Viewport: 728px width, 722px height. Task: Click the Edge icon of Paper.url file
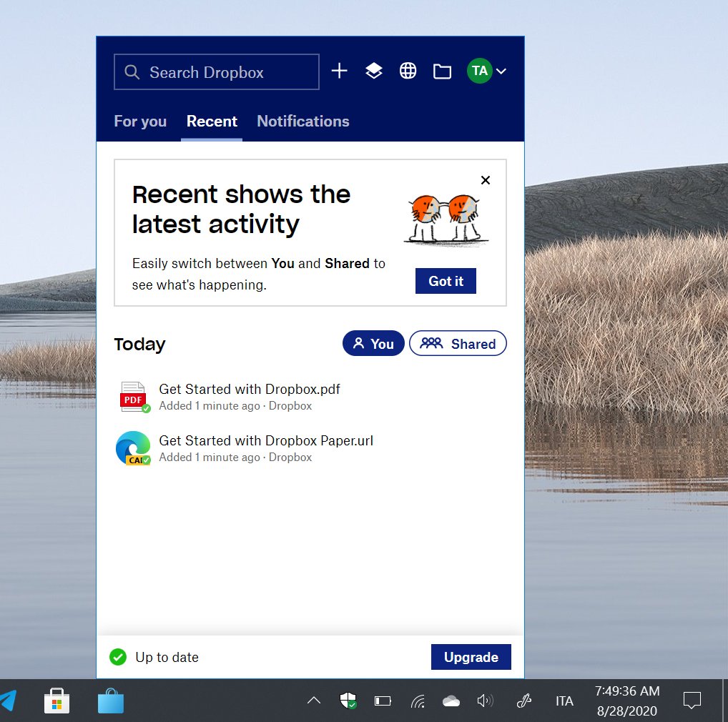click(133, 448)
